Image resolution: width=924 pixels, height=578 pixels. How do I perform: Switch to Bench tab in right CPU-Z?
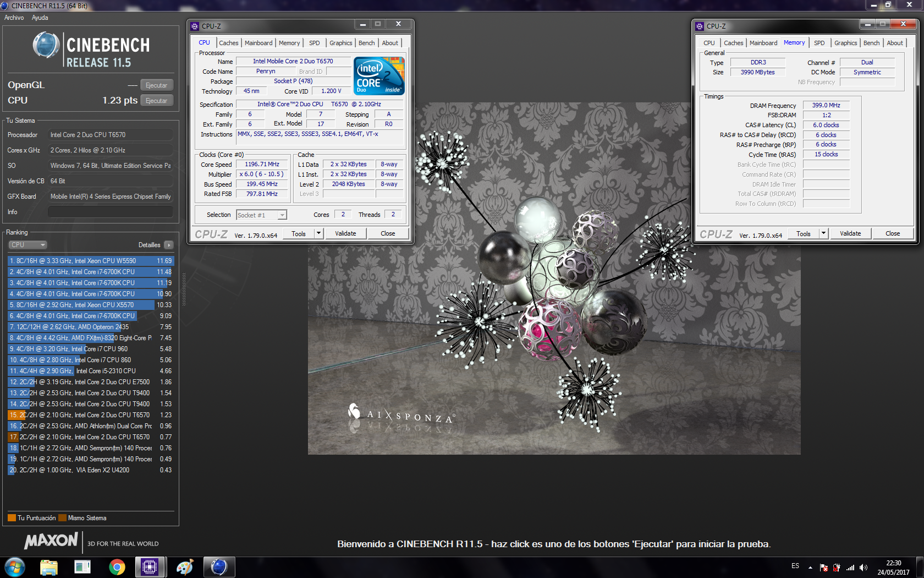pyautogui.click(x=872, y=43)
